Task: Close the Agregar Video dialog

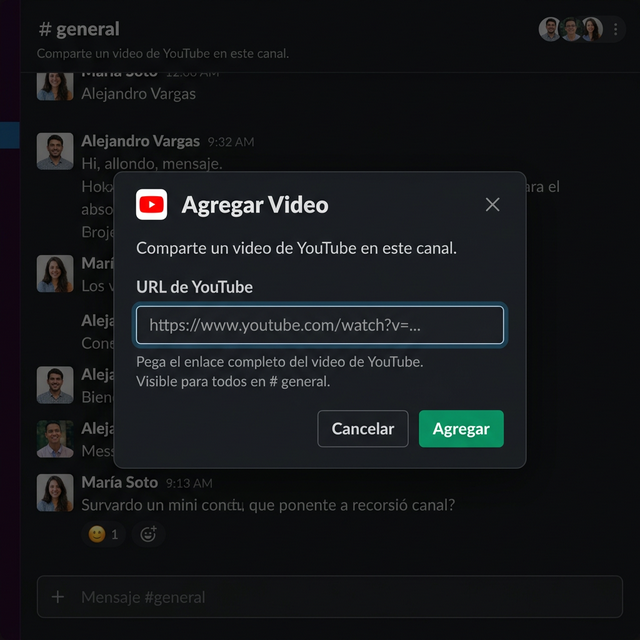Action: 492,204
